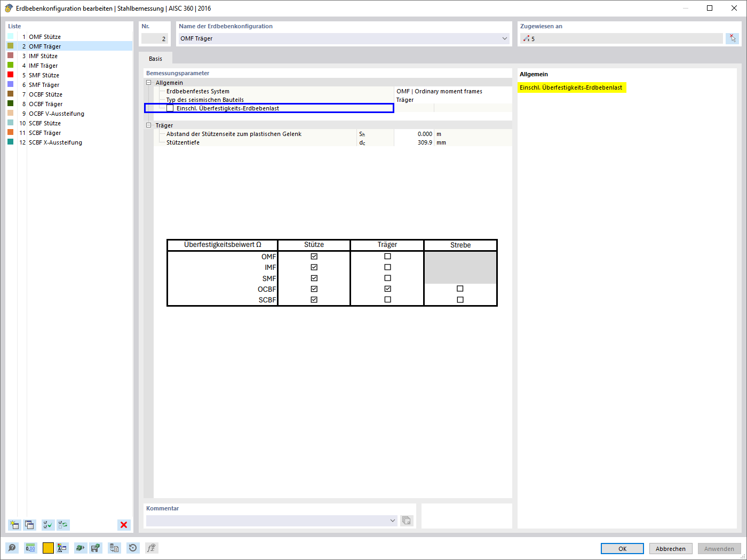This screenshot has height=560, width=747.
Task: Click the fx formula visibility icon
Action: tap(152, 548)
